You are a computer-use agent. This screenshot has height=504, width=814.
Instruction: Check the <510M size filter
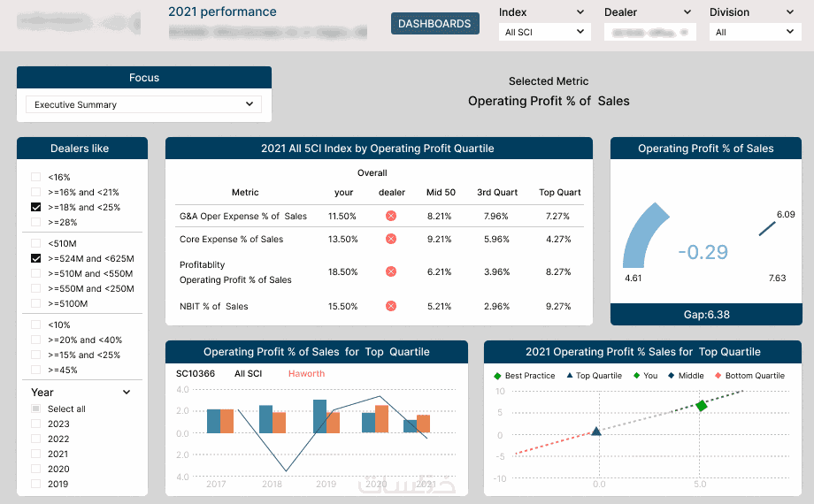point(35,243)
